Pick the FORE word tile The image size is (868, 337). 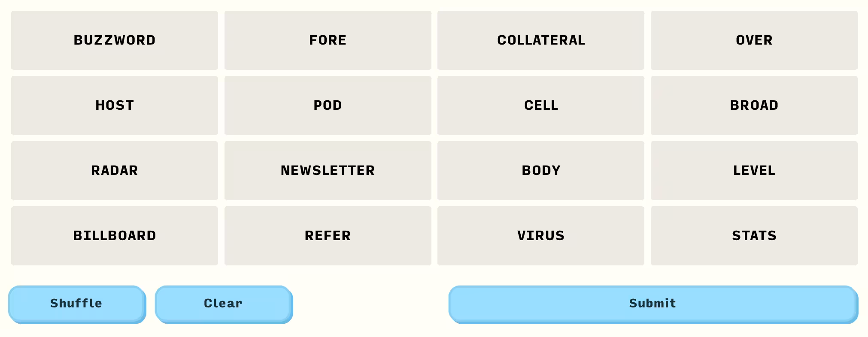point(328,40)
